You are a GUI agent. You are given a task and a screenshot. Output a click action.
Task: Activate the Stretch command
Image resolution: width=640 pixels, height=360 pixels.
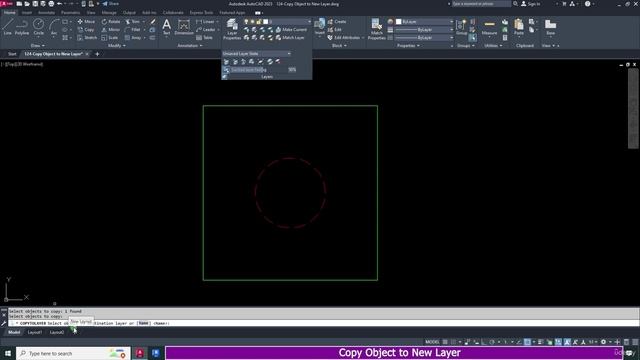87,38
